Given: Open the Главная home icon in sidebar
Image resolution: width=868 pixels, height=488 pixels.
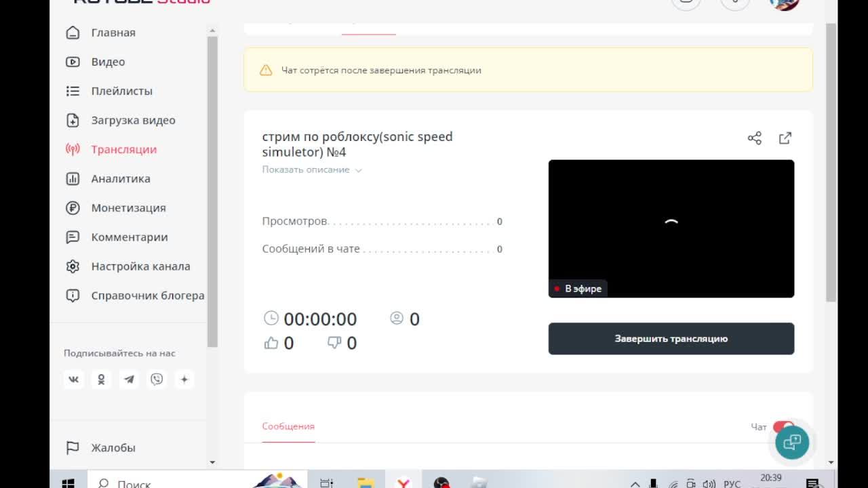Looking at the screenshot, I should 73,33.
